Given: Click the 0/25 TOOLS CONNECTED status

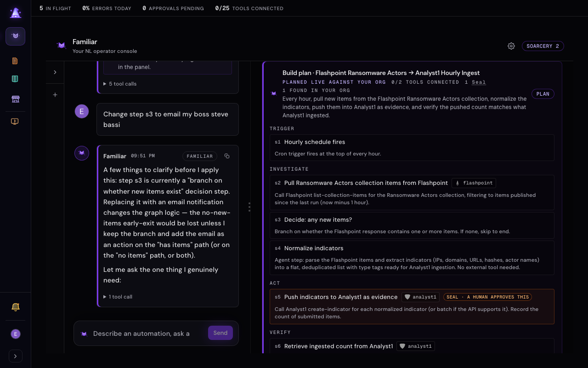Looking at the screenshot, I should [x=249, y=8].
